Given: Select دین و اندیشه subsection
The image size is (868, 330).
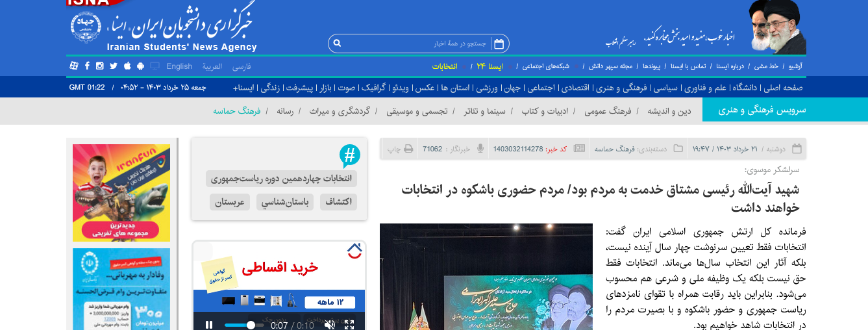Looking at the screenshot, I should click(669, 111).
